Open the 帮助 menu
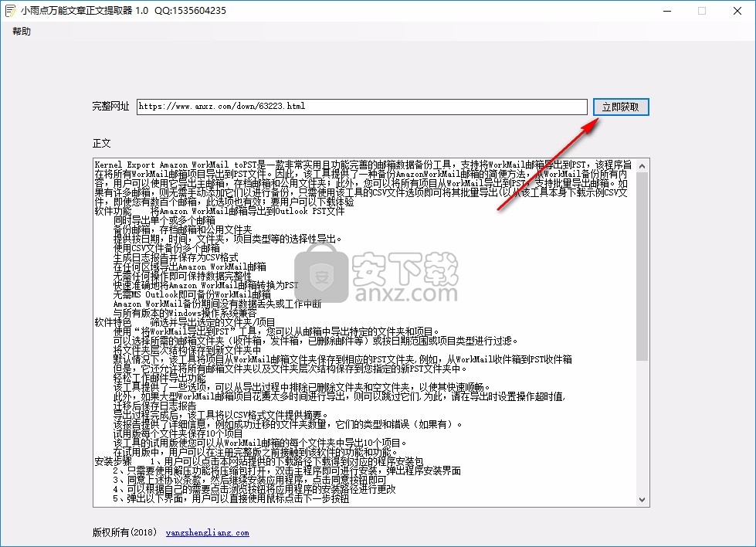The height and width of the screenshot is (547, 756). click(x=22, y=32)
